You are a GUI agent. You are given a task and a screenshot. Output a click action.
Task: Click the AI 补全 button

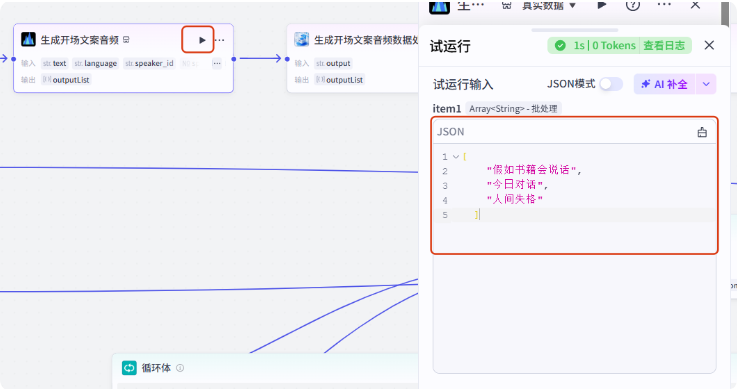pyautogui.click(x=664, y=84)
